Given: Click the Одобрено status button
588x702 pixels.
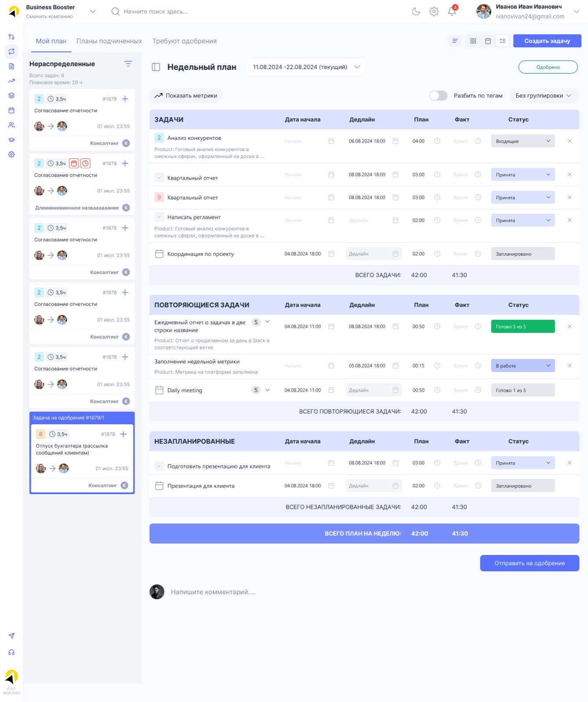Looking at the screenshot, I should click(548, 67).
